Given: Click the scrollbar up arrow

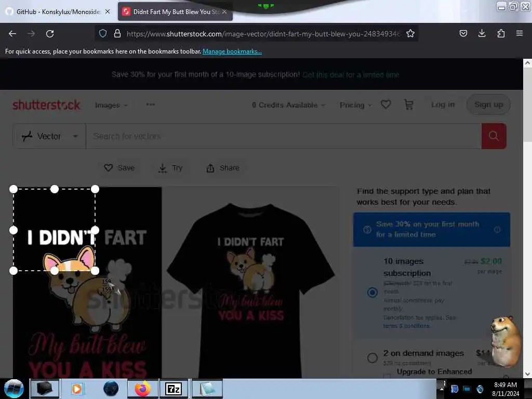Looking at the screenshot, I should click(528, 63).
